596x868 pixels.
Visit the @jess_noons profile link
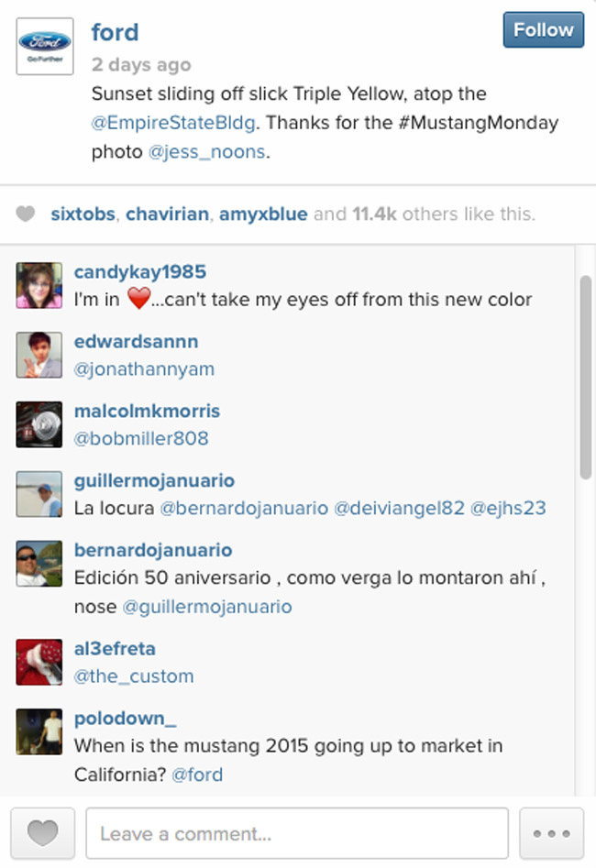click(206, 151)
